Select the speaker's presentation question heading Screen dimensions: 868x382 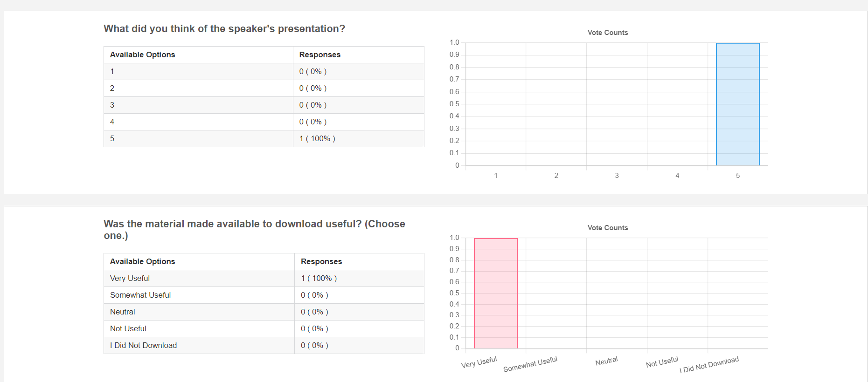pos(224,29)
